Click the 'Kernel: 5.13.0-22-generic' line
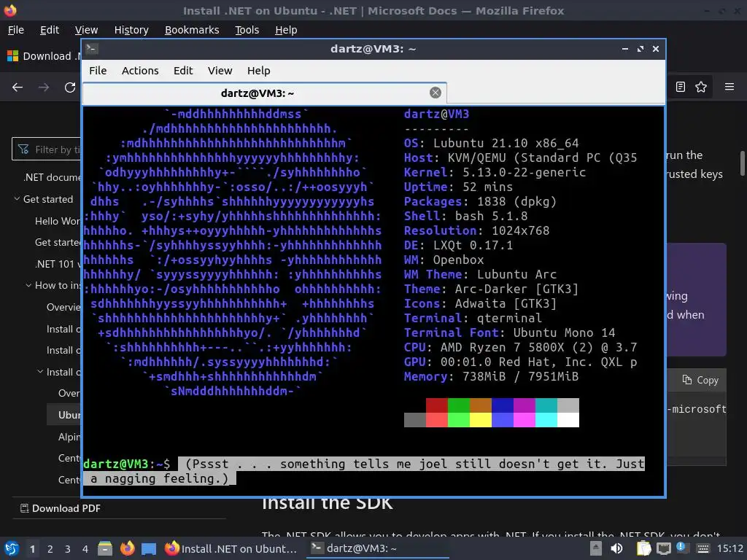Viewport: 747px width, 560px height. coord(495,172)
